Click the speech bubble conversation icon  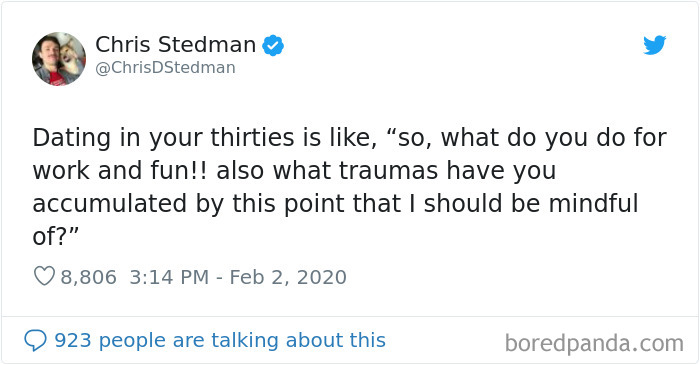coord(35,340)
